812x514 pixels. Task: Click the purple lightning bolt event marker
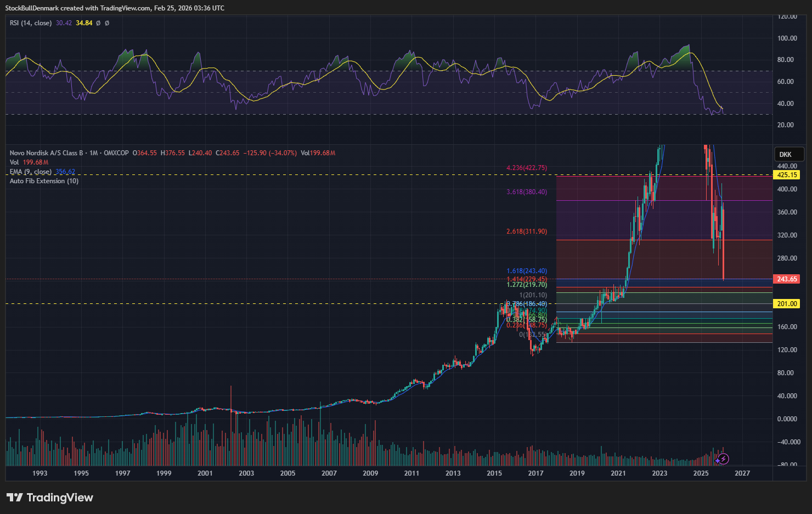[x=724, y=459]
